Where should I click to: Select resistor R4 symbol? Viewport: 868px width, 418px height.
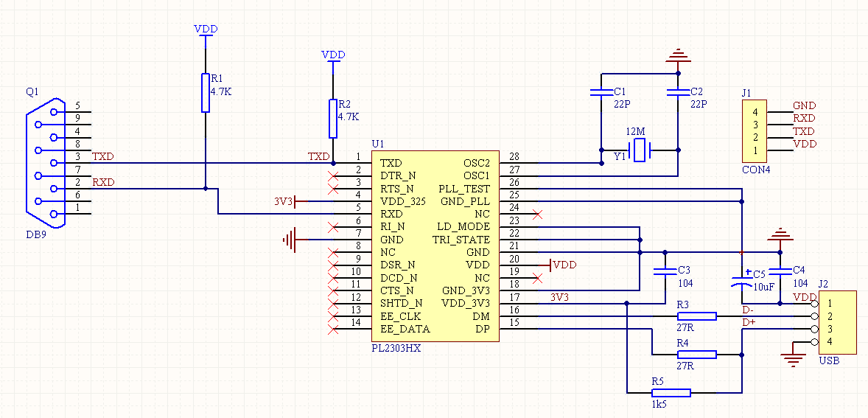[x=697, y=355]
